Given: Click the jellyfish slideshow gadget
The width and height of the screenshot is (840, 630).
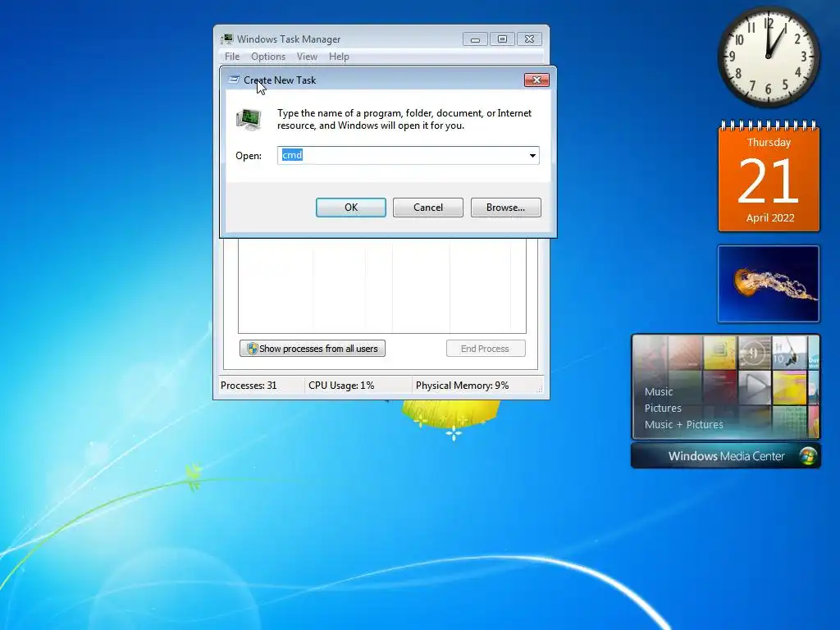Looking at the screenshot, I should click(x=769, y=284).
